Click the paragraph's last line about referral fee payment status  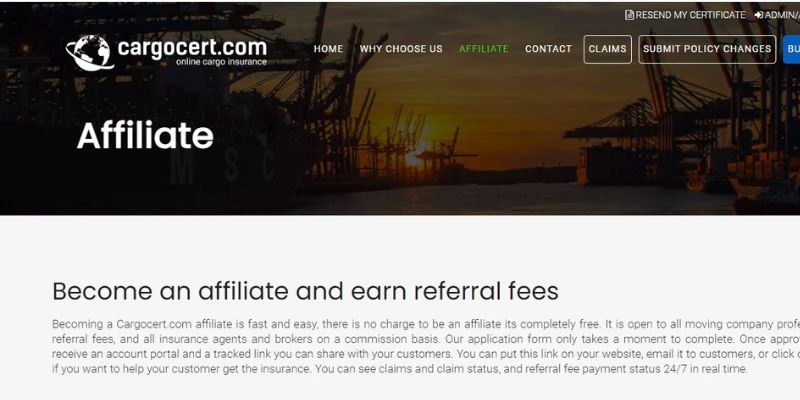[399, 369]
